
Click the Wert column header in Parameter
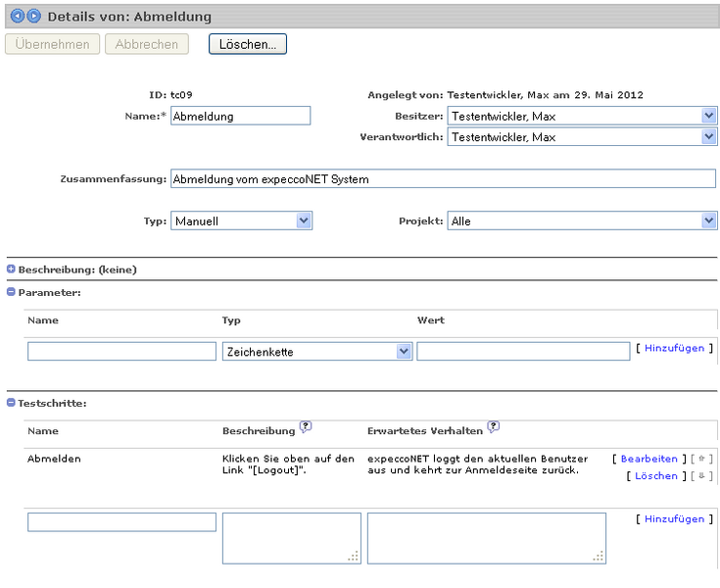click(431, 320)
